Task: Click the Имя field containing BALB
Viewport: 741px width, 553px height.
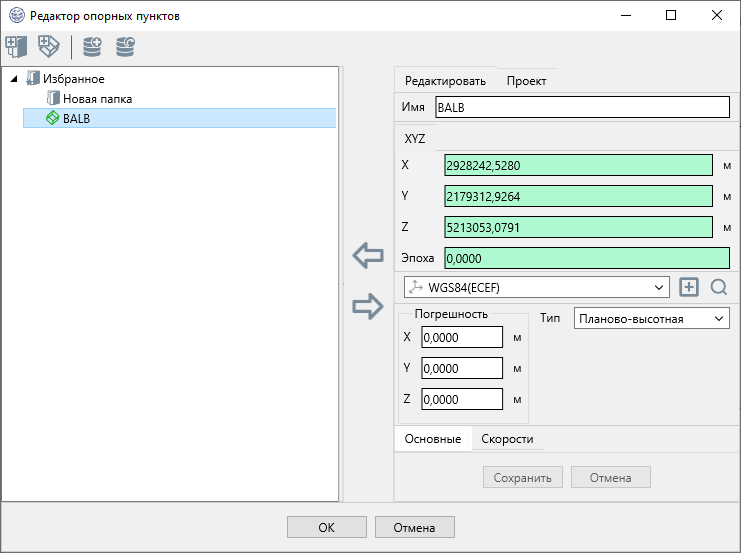Action: pyautogui.click(x=582, y=107)
